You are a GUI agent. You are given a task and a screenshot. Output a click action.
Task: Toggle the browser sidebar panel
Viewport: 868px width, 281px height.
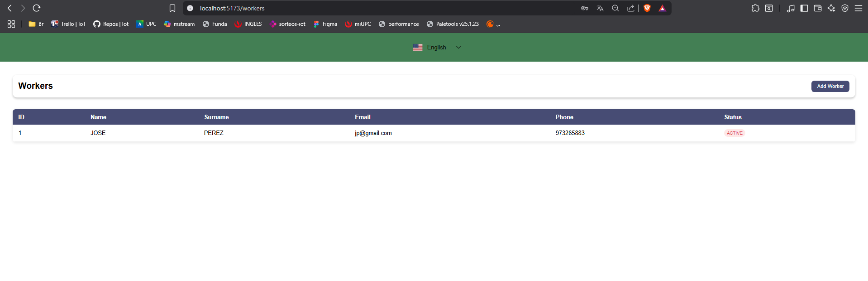tap(804, 8)
